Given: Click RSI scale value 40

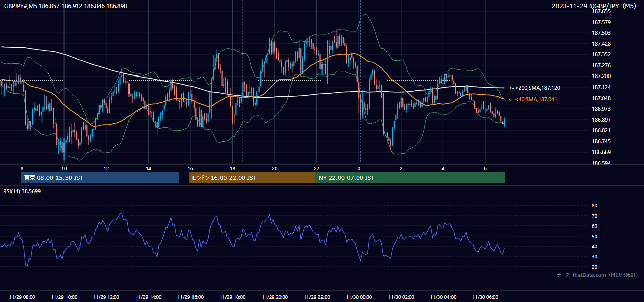Looking at the screenshot, I should (594, 246).
